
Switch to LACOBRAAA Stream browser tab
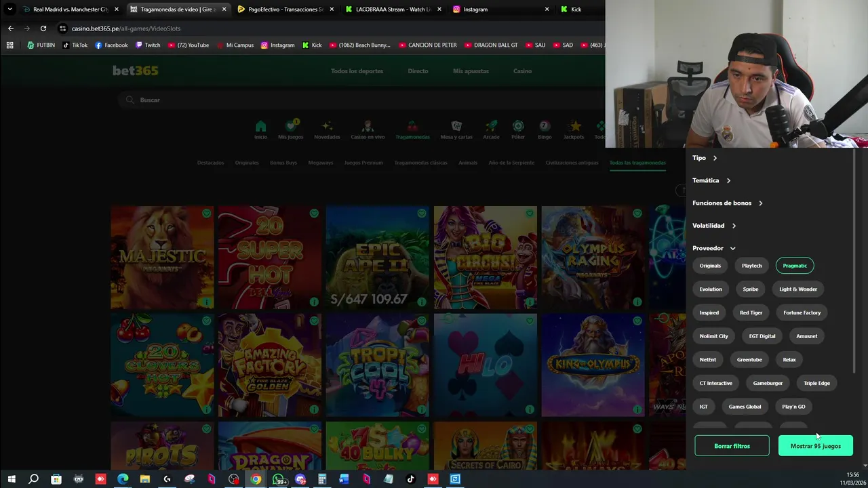393,9
